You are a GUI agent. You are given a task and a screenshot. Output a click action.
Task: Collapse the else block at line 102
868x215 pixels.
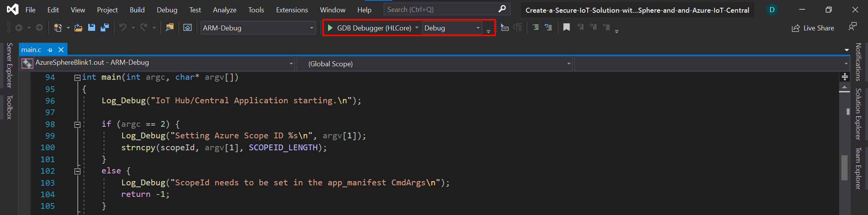(77, 171)
